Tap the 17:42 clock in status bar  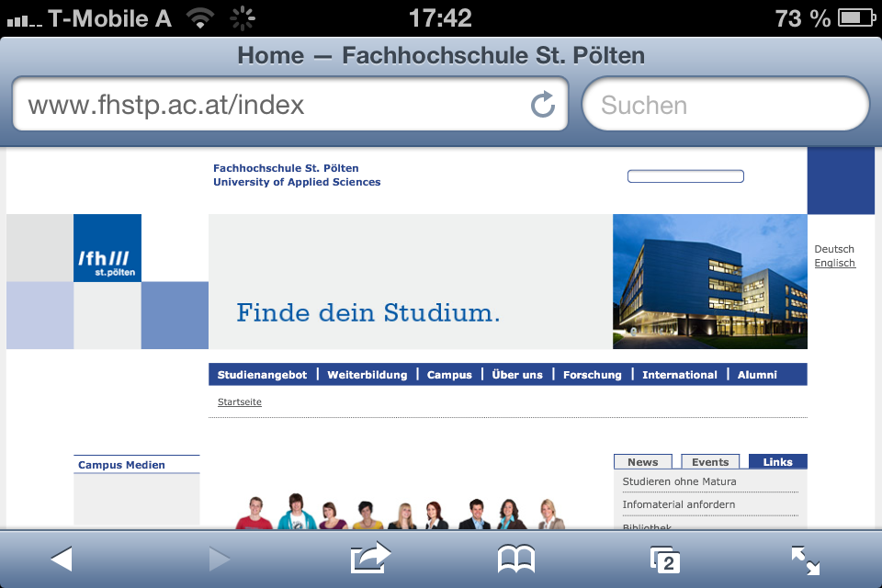point(440,18)
